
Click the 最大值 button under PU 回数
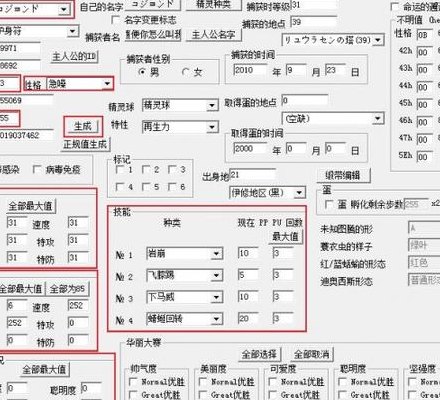285,237
